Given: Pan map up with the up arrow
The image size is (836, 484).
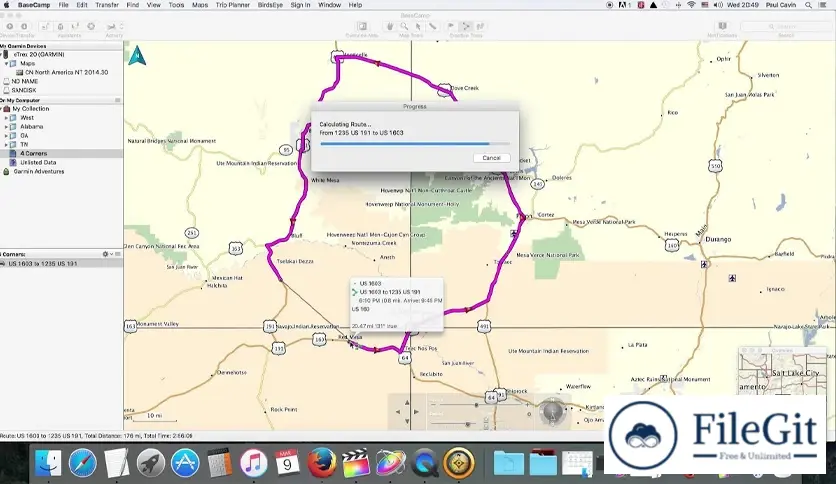Looking at the screenshot, I should click(407, 402).
